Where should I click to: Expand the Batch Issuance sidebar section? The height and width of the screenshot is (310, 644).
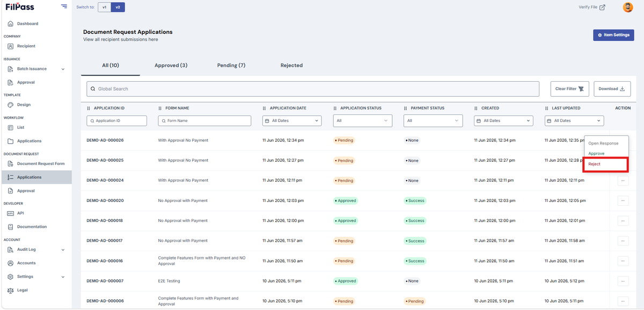click(63, 69)
